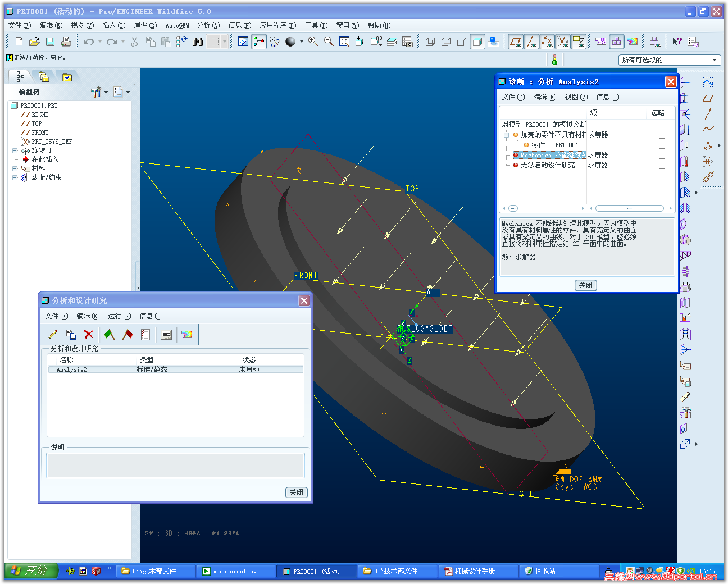Open the run status display icon
This screenshot has height=584, width=728.
pos(166,335)
